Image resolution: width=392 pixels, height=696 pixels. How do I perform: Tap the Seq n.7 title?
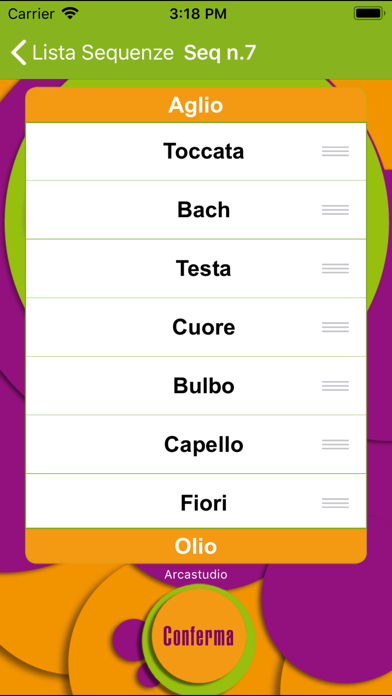tap(220, 53)
